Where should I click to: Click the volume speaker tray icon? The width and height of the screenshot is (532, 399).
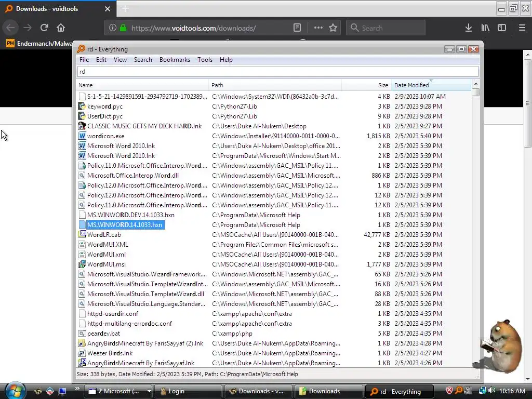(x=491, y=391)
